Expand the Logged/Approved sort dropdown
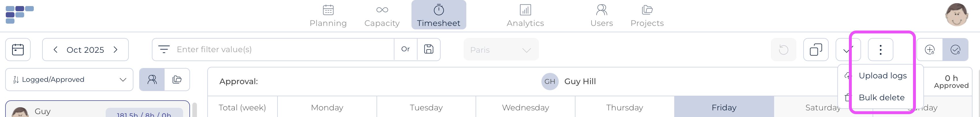 tap(69, 80)
